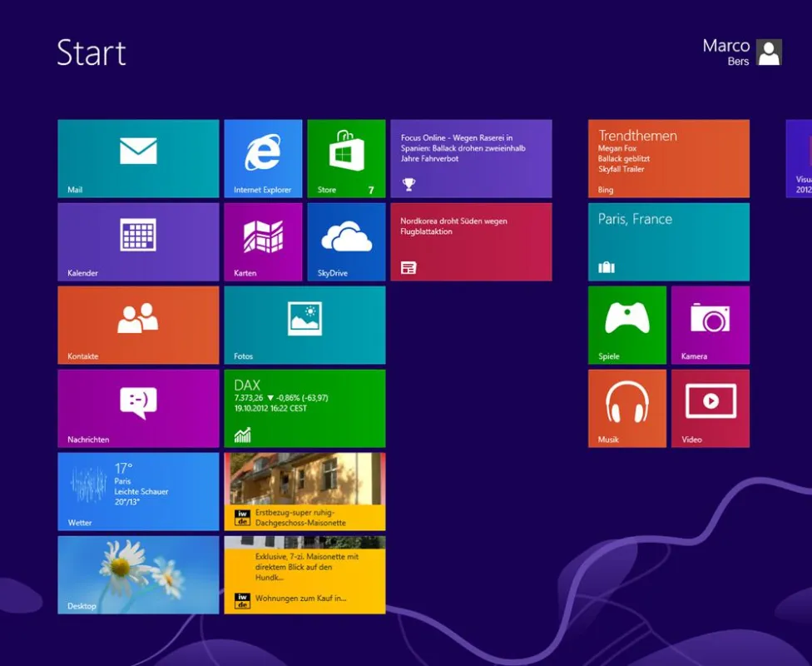Click the Marco Bers user name
This screenshot has height=666, width=812.
(x=726, y=52)
